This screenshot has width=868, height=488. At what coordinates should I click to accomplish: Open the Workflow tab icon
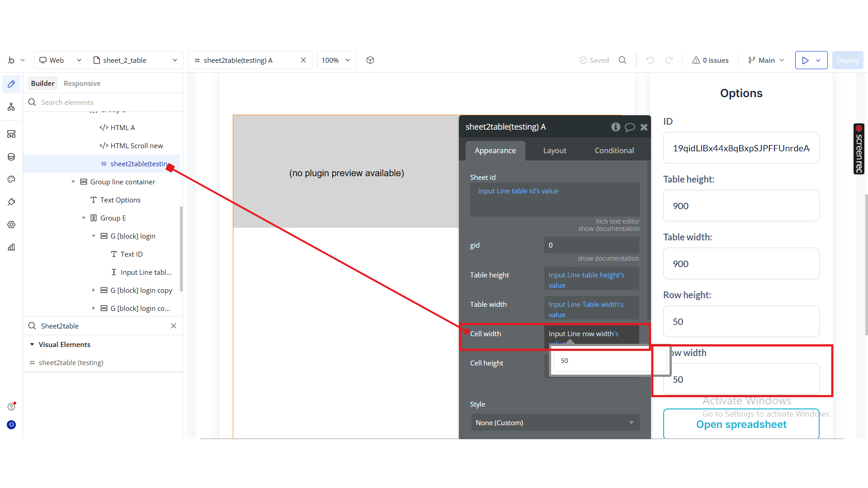tap(11, 107)
